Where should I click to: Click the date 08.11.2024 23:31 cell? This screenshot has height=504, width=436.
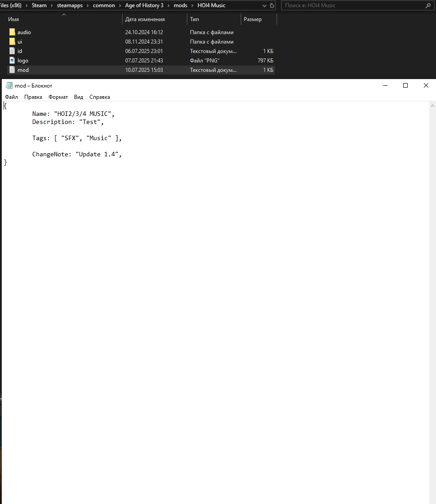(144, 41)
